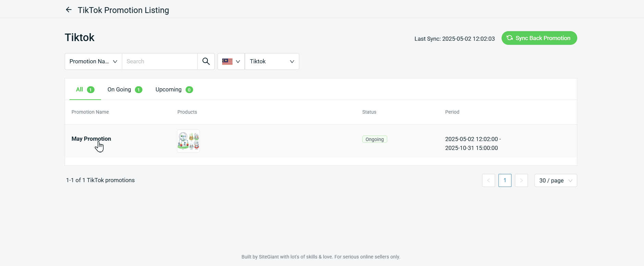
Task: Click the '1-1 of 1 TikTok promotions' text
Action: (x=100, y=180)
